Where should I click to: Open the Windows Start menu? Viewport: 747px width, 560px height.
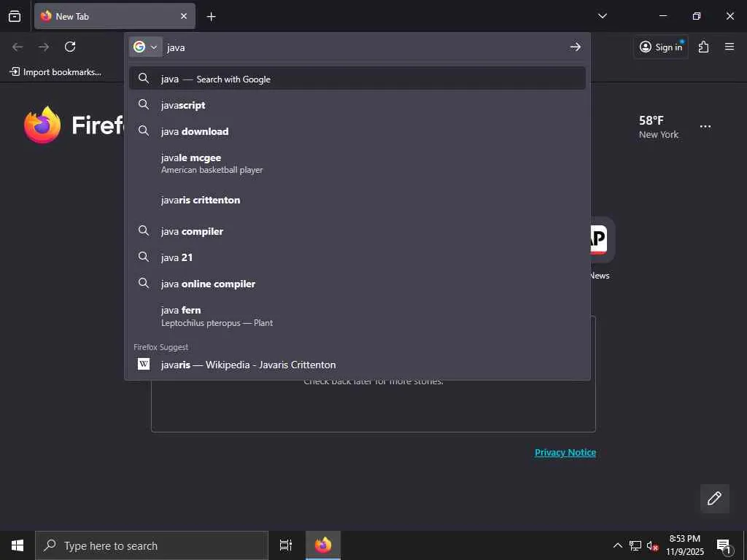(x=18, y=545)
